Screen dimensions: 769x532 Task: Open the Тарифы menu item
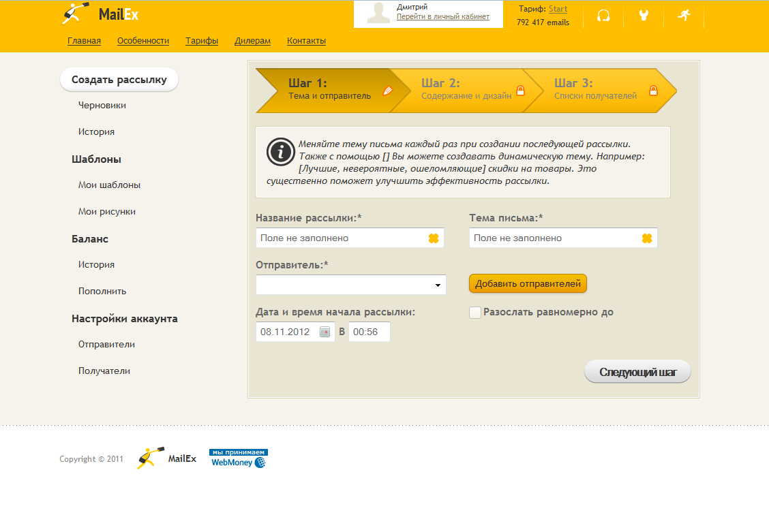pos(202,41)
